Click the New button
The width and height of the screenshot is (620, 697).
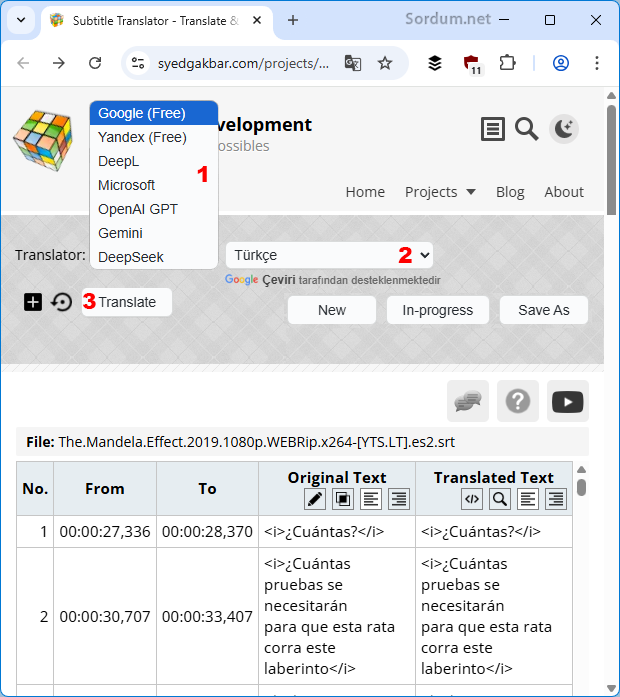(x=332, y=310)
